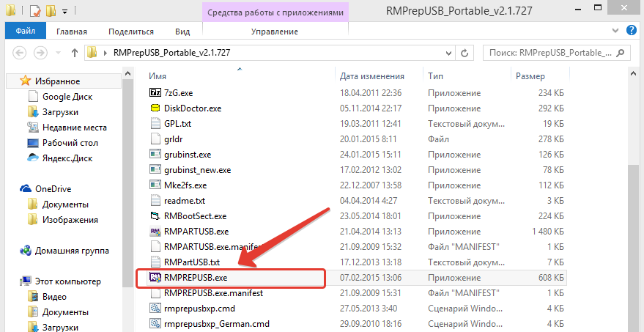Sort by the Тип column header
Image resolution: width=644 pixels, height=332 pixels.
(435, 76)
